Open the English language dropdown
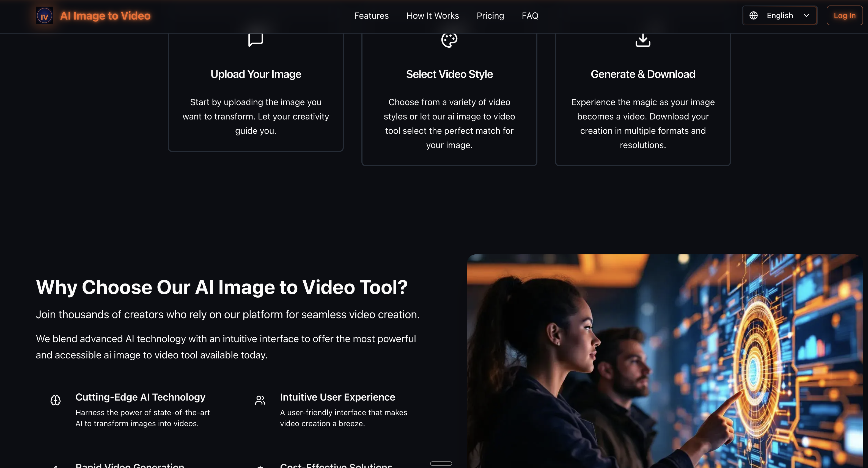 pyautogui.click(x=780, y=15)
